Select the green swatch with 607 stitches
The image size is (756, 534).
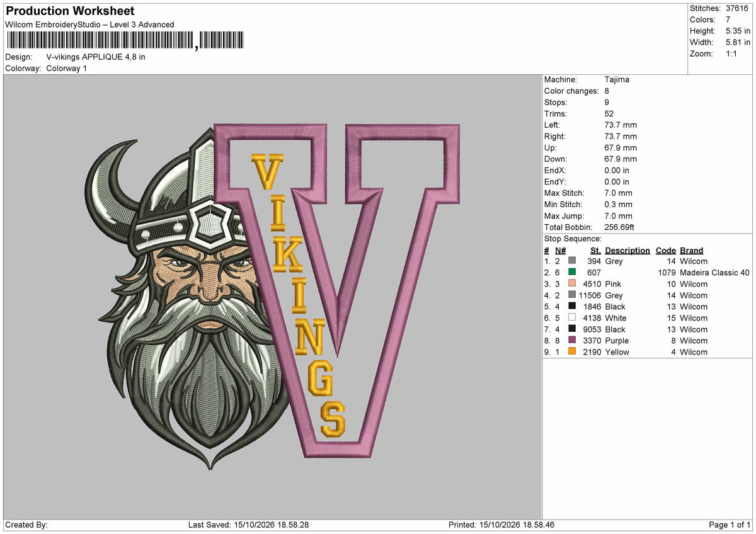pyautogui.click(x=572, y=272)
